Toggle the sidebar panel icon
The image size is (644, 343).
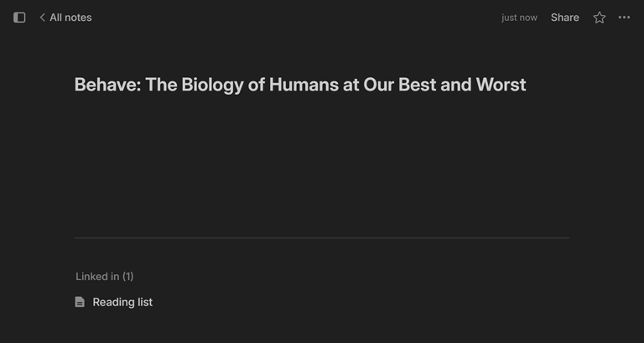pos(19,18)
